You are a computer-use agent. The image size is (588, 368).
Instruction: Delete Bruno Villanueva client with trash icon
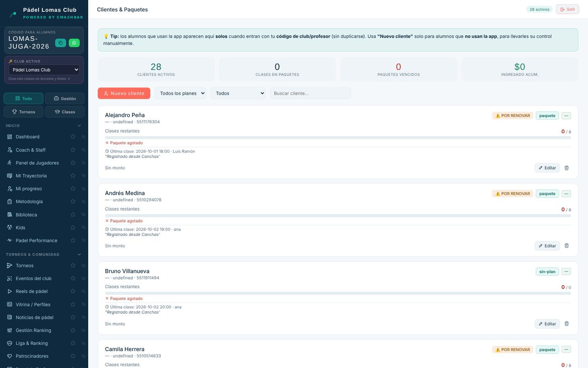click(567, 324)
